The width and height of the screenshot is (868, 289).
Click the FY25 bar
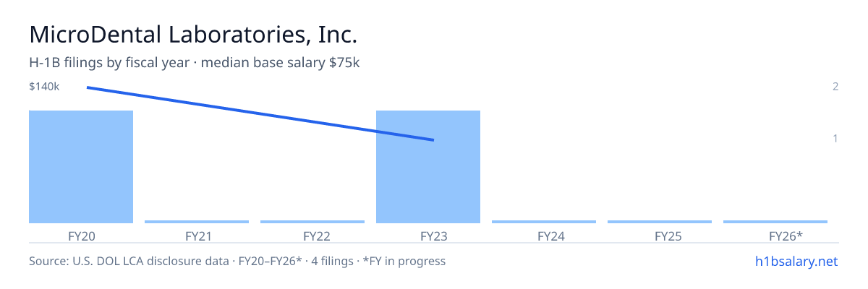tap(660, 222)
